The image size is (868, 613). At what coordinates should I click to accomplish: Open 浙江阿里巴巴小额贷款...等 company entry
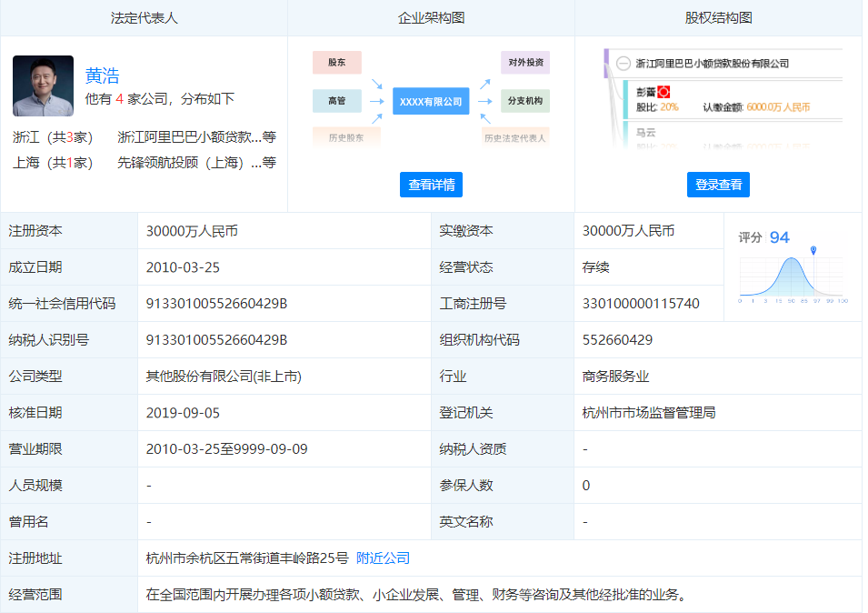click(x=196, y=137)
